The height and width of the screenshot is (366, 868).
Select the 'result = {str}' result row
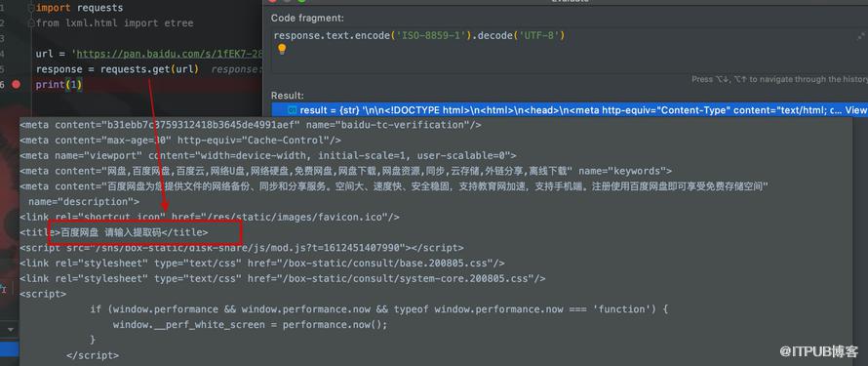pos(570,110)
